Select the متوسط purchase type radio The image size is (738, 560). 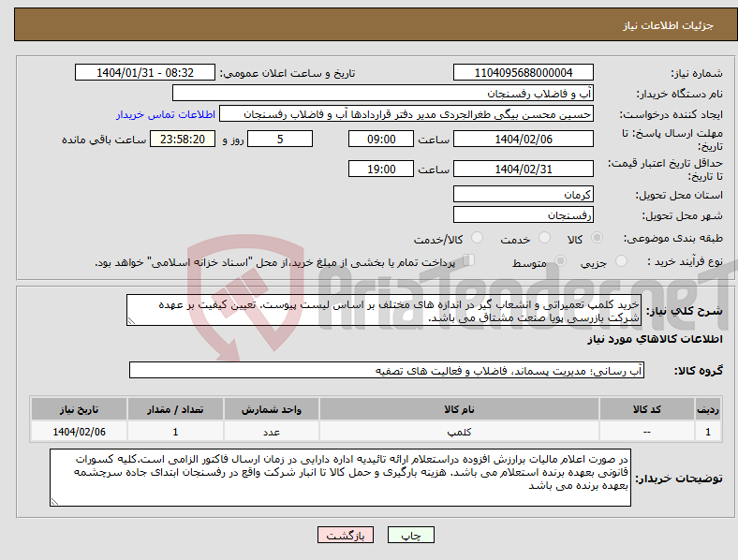[x=560, y=260]
